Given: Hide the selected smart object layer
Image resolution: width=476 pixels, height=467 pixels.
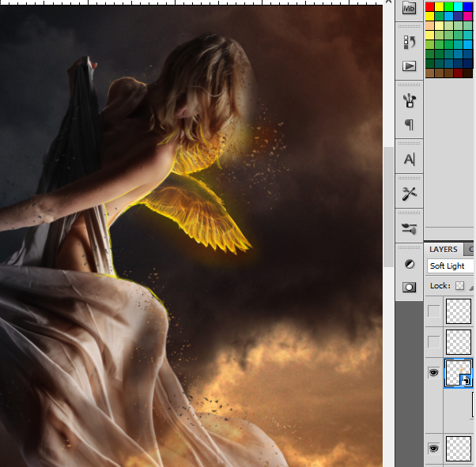Looking at the screenshot, I should pos(433,373).
